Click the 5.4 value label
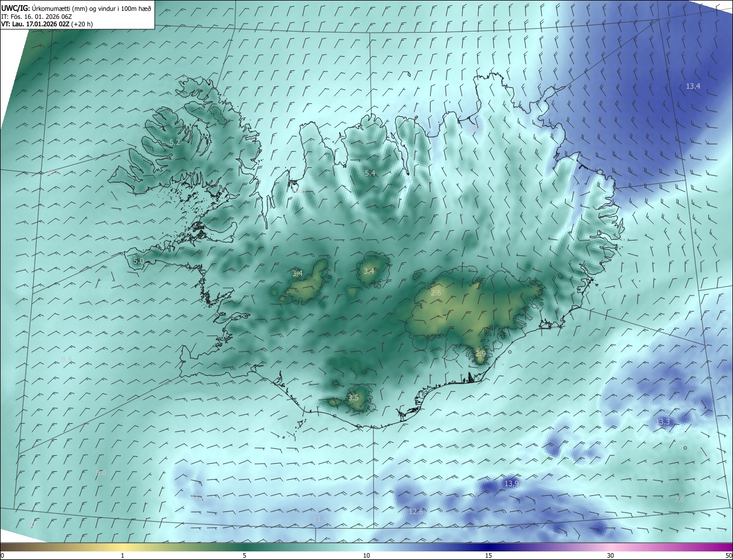 point(370,173)
